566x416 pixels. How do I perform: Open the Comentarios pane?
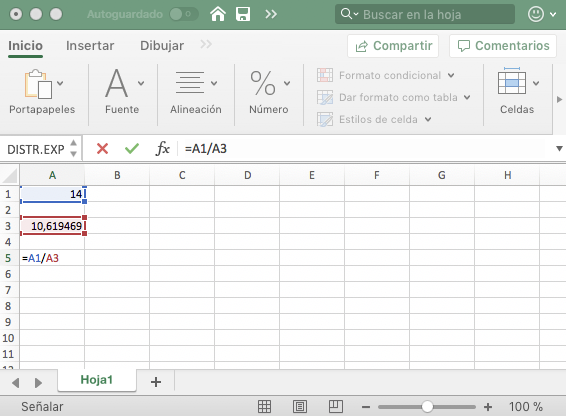pos(503,46)
